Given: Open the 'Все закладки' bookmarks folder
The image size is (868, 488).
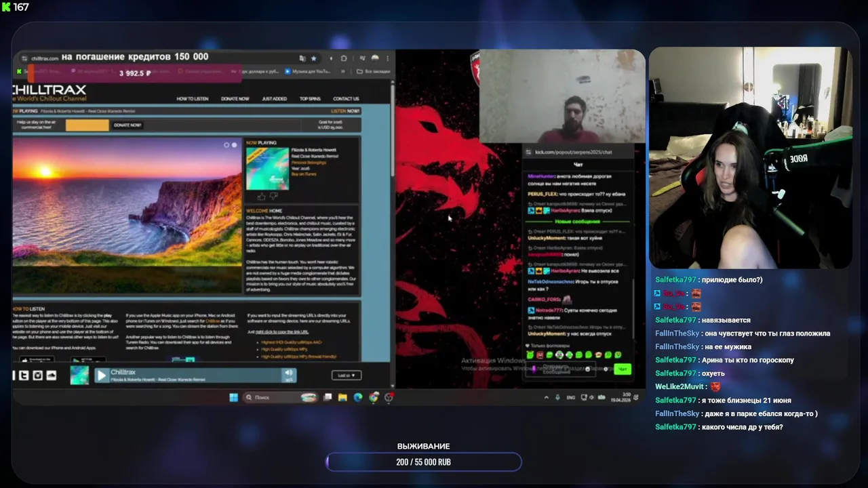Looking at the screenshot, I should [x=374, y=71].
